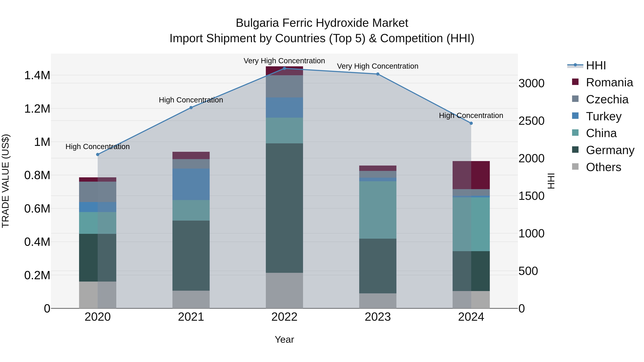
Task: Click the 1M left axis tick label
Action: click(x=42, y=142)
